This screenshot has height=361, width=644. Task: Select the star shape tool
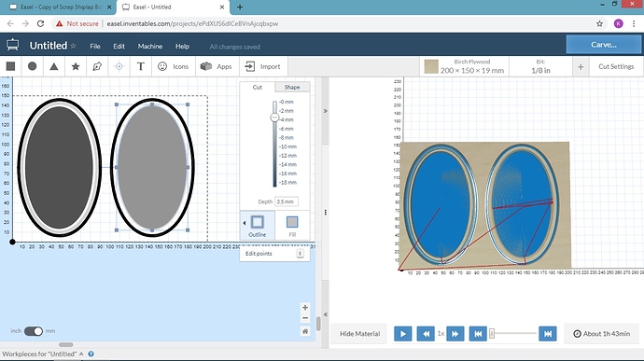76,66
